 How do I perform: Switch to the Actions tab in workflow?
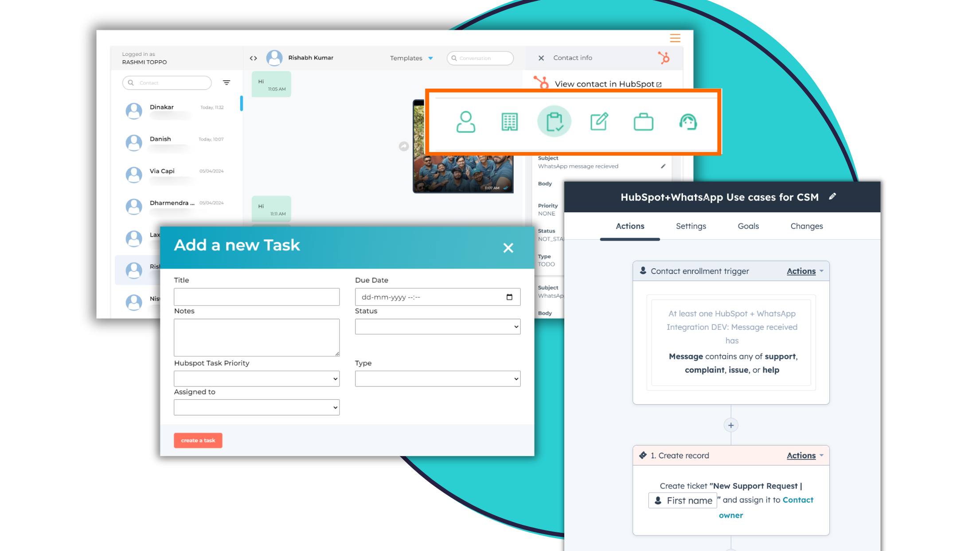(x=630, y=226)
